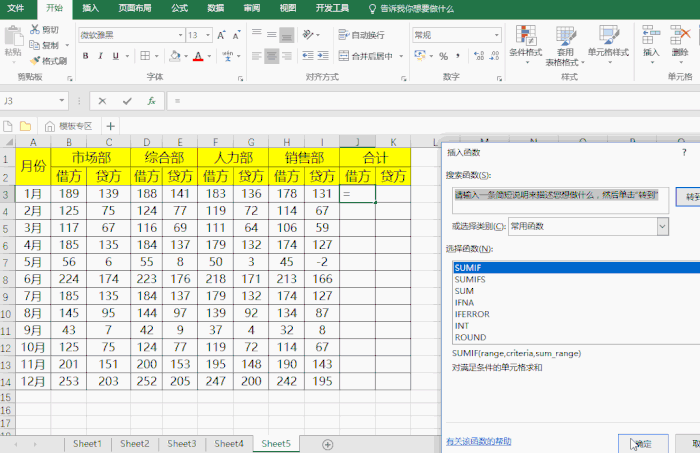
Task: Decrease decimal places icon
Action: [x=494, y=56]
